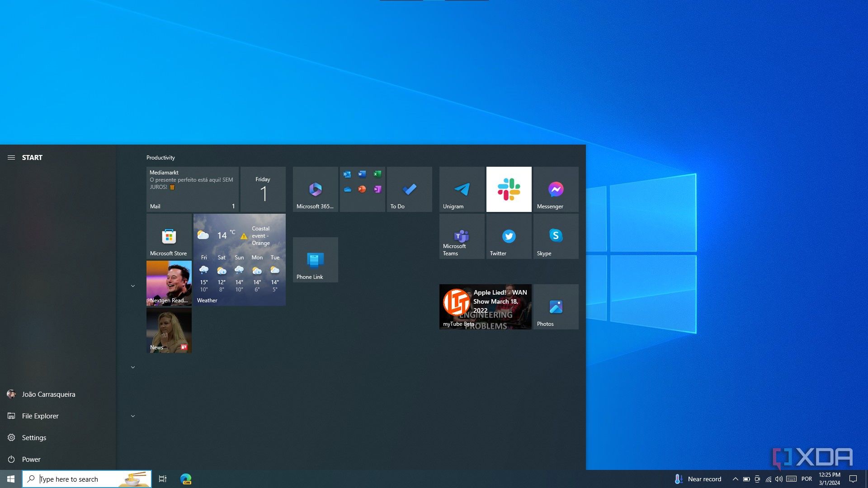The width and height of the screenshot is (868, 488).
Task: Switch the POR input language
Action: click(x=807, y=479)
